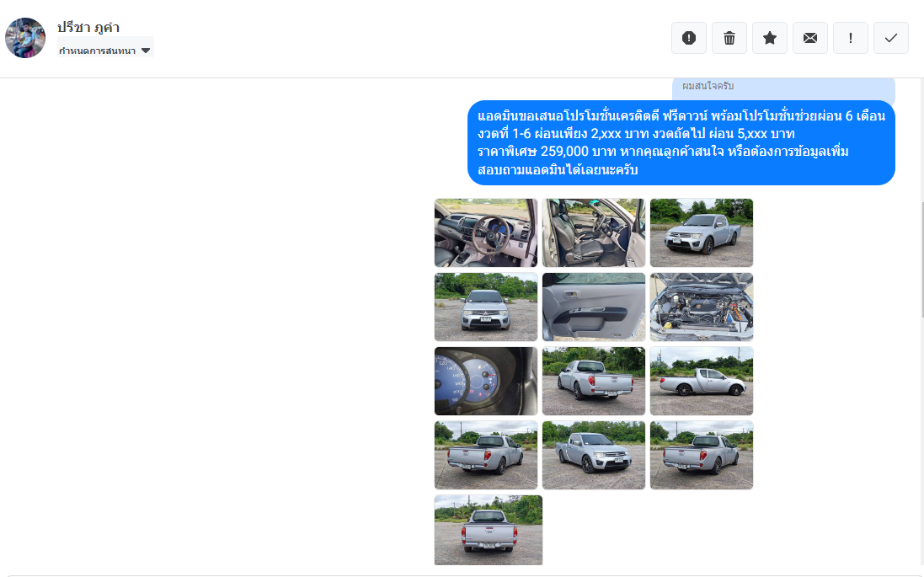Mark conversation as spam with exclamation octagon icon
The height and width of the screenshot is (577, 924).
tap(689, 38)
